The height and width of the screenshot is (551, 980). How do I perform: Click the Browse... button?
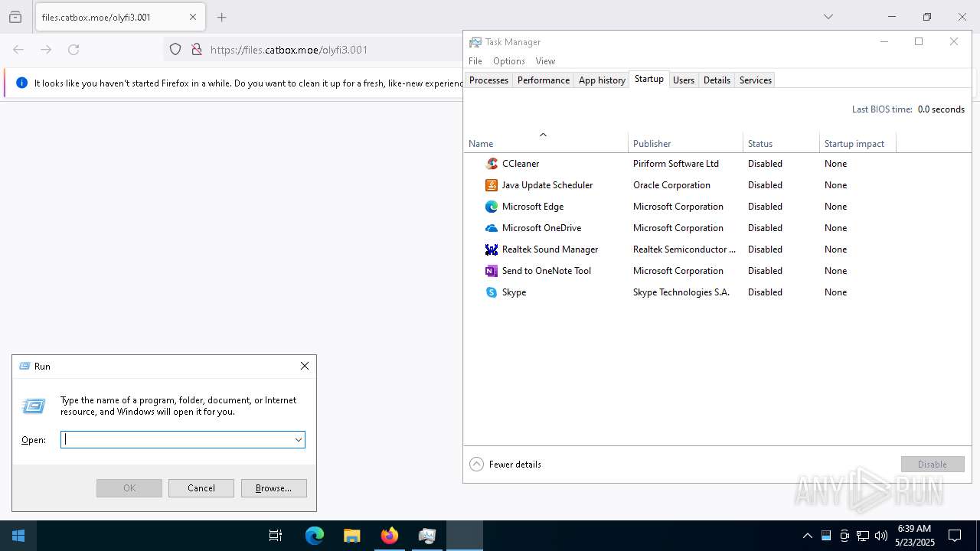click(x=273, y=488)
